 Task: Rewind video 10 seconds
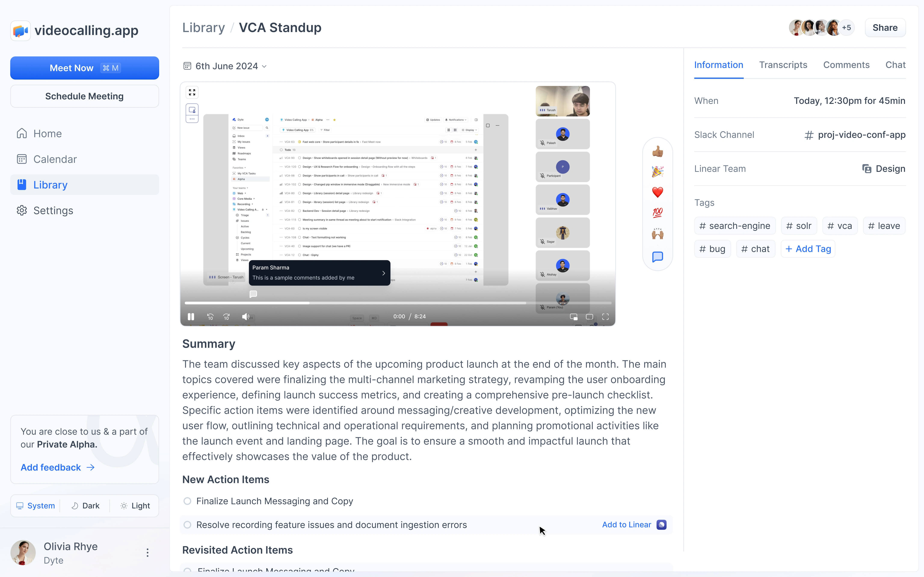click(210, 317)
